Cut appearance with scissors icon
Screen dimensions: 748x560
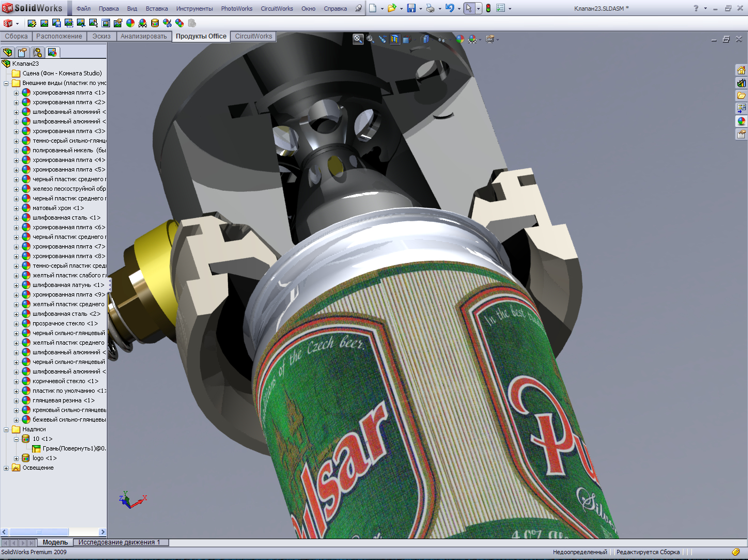coord(167,23)
